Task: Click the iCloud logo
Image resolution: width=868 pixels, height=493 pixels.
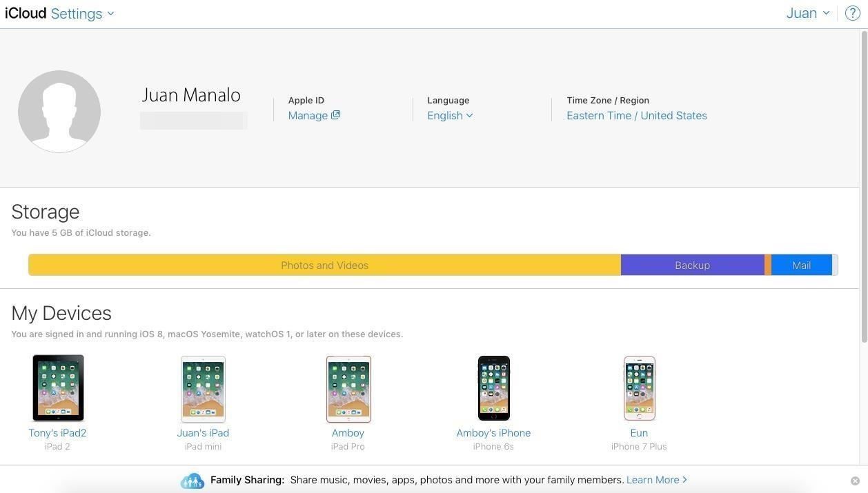Action: pyautogui.click(x=24, y=12)
